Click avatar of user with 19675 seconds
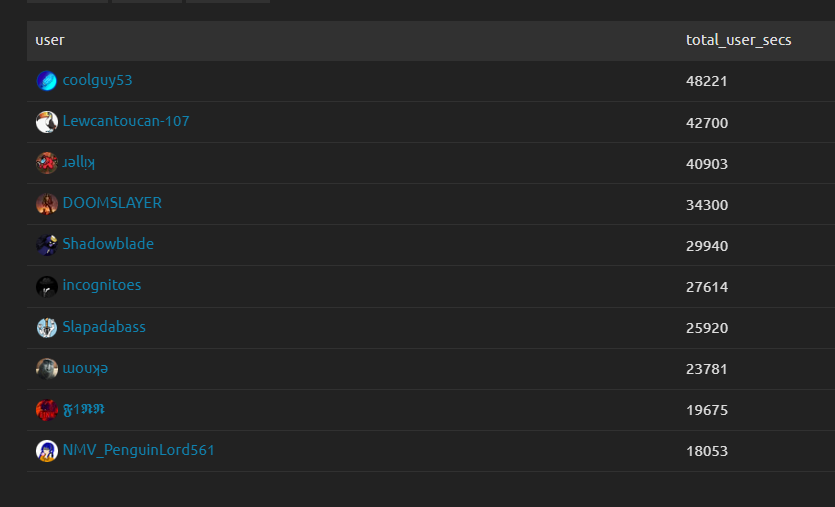 pyautogui.click(x=46, y=410)
